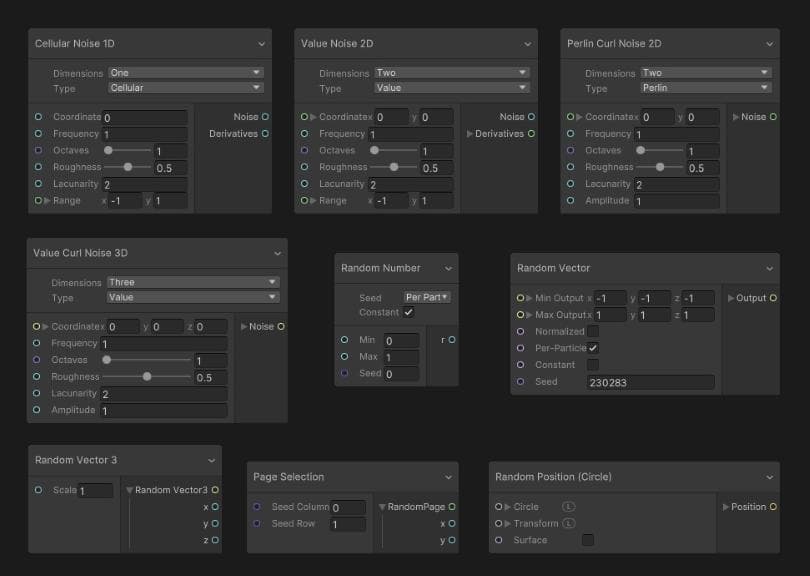This screenshot has height=576, width=810.
Task: Click the Noise output port on Cellular Noise 1D
Action: coord(265,116)
